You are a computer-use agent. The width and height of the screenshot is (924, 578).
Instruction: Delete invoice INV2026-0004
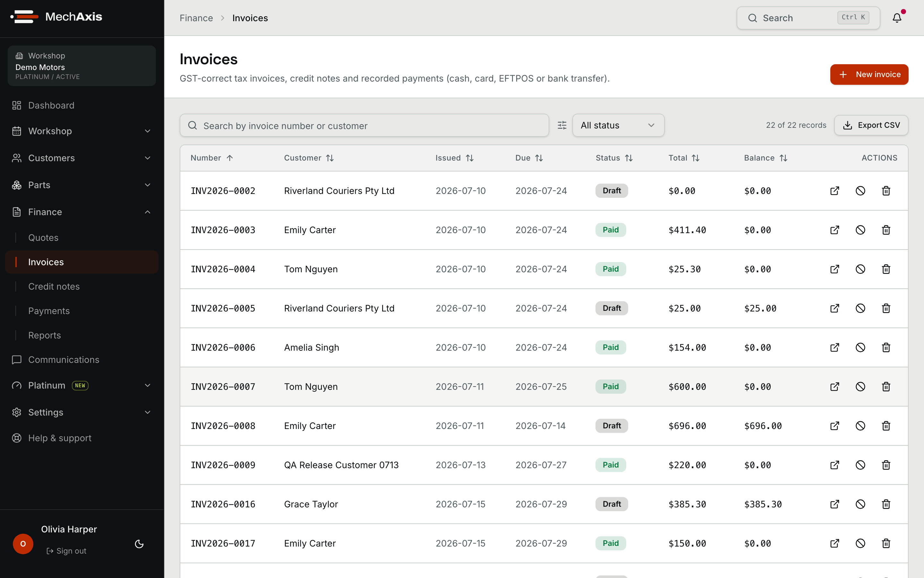[x=886, y=269]
